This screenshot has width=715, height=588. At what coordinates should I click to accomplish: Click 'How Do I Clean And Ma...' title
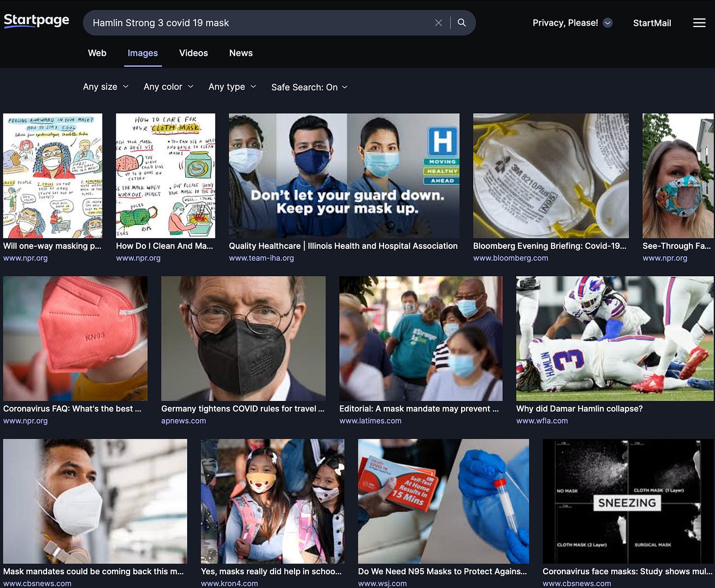pyautogui.click(x=165, y=246)
